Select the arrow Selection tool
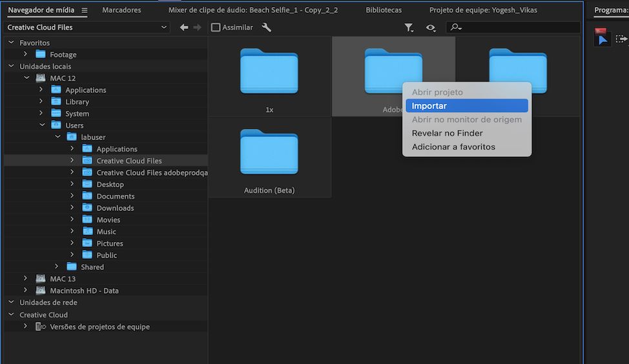629x364 pixels. pos(602,39)
